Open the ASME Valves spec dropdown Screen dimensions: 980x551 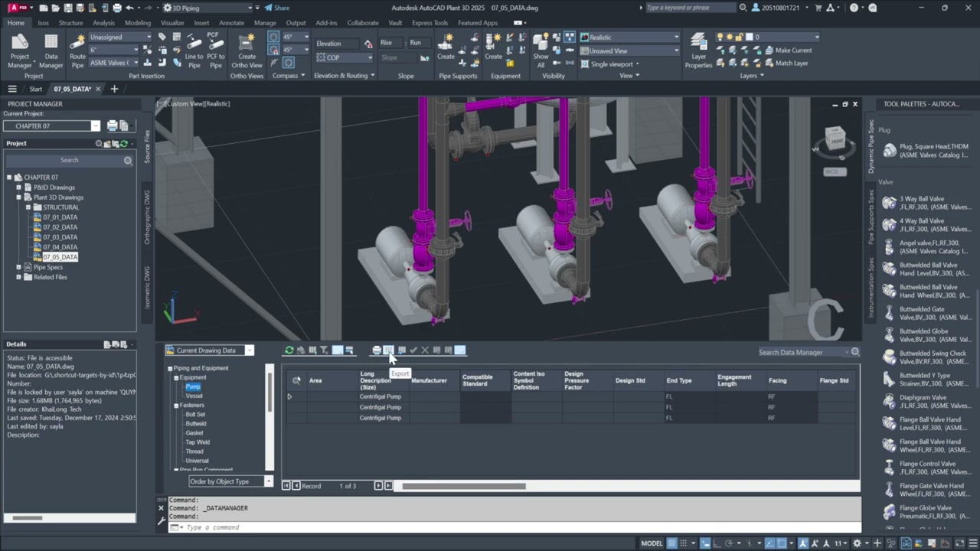point(115,63)
